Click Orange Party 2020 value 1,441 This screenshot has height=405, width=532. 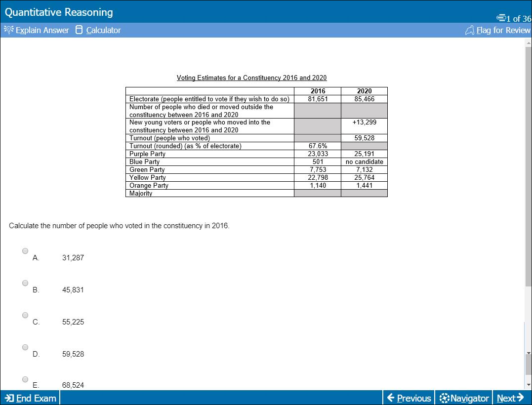pyautogui.click(x=365, y=186)
